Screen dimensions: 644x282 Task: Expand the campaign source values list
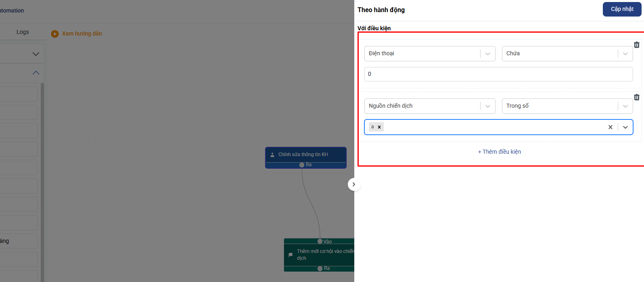click(x=625, y=127)
